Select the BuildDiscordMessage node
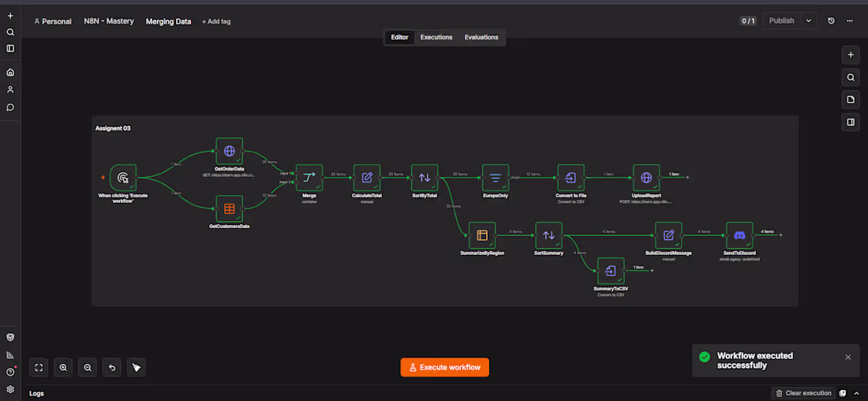Image resolution: width=868 pixels, height=401 pixels. coord(668,235)
